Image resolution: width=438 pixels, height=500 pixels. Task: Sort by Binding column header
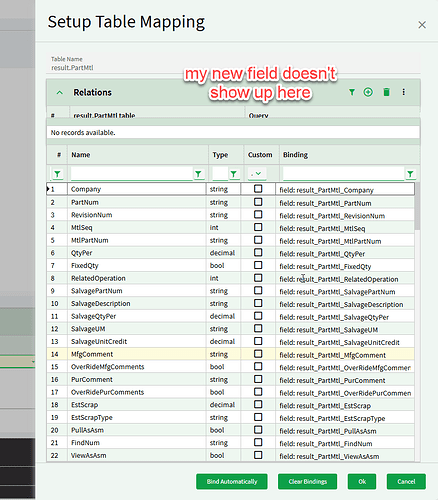[295, 155]
